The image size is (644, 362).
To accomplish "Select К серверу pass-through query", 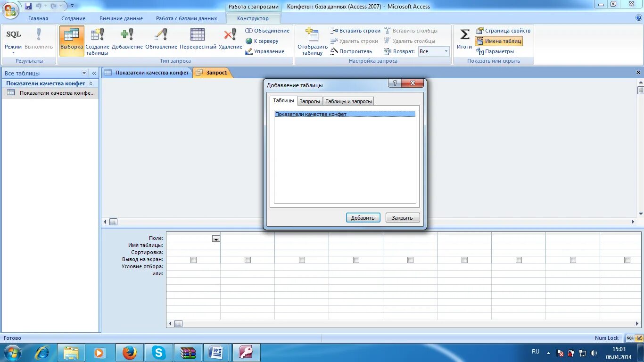I will click(x=262, y=41).
